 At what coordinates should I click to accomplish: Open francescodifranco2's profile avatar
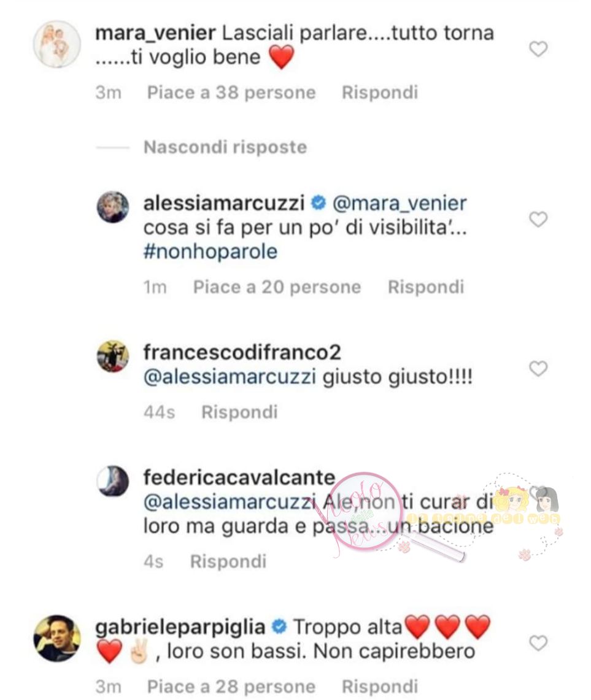[x=113, y=356]
